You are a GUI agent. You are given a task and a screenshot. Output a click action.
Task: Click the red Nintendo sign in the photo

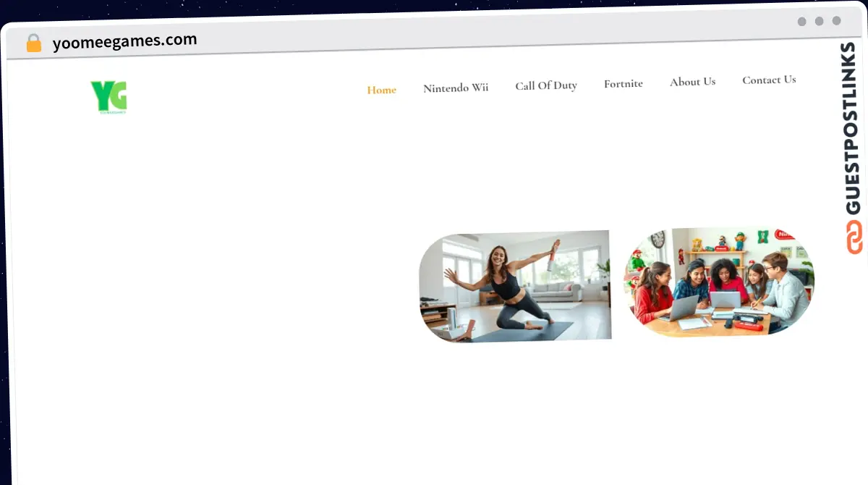[x=784, y=235]
